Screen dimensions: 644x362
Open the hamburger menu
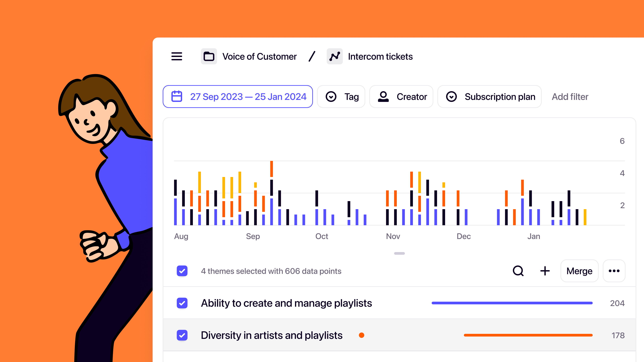176,56
